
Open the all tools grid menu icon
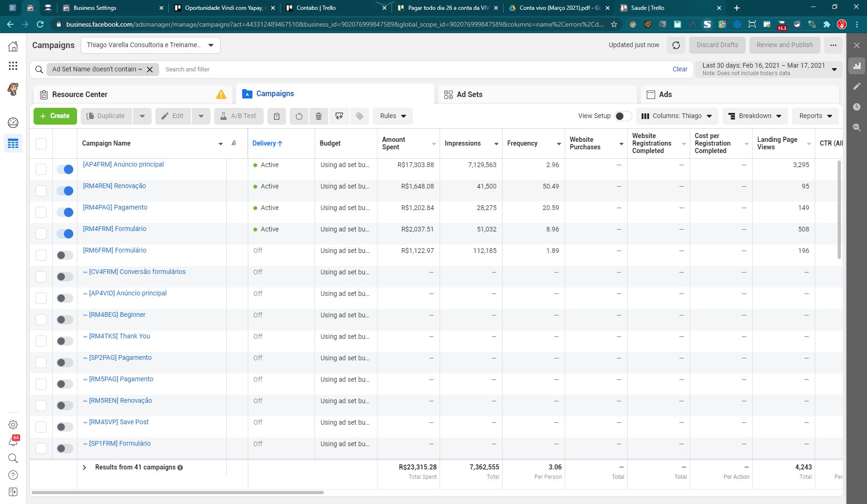[13, 66]
